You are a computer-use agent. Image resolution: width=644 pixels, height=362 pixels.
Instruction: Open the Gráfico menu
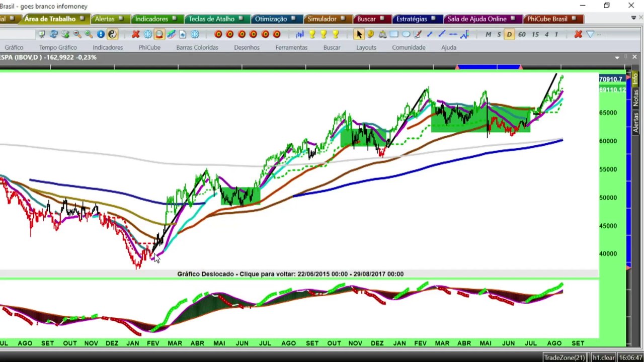(x=14, y=47)
